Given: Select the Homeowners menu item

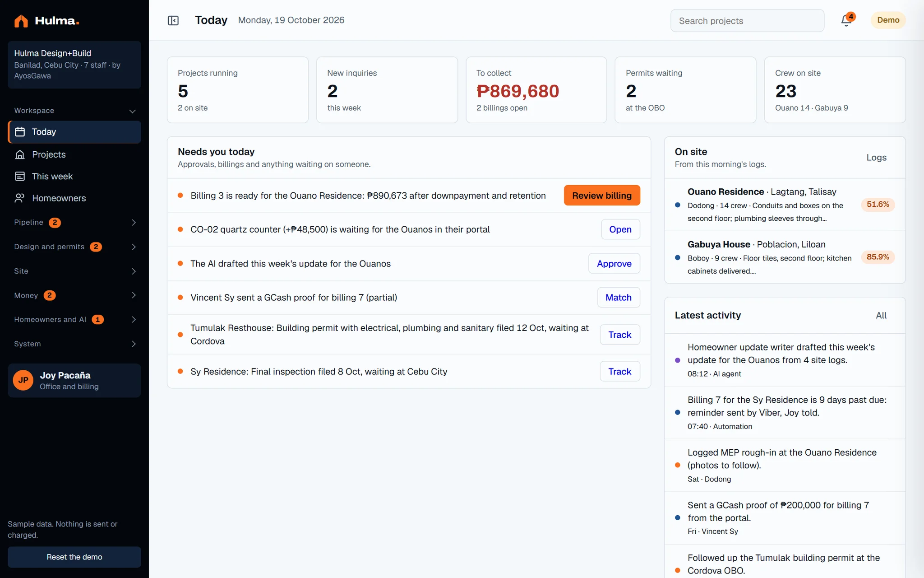Looking at the screenshot, I should (74, 198).
